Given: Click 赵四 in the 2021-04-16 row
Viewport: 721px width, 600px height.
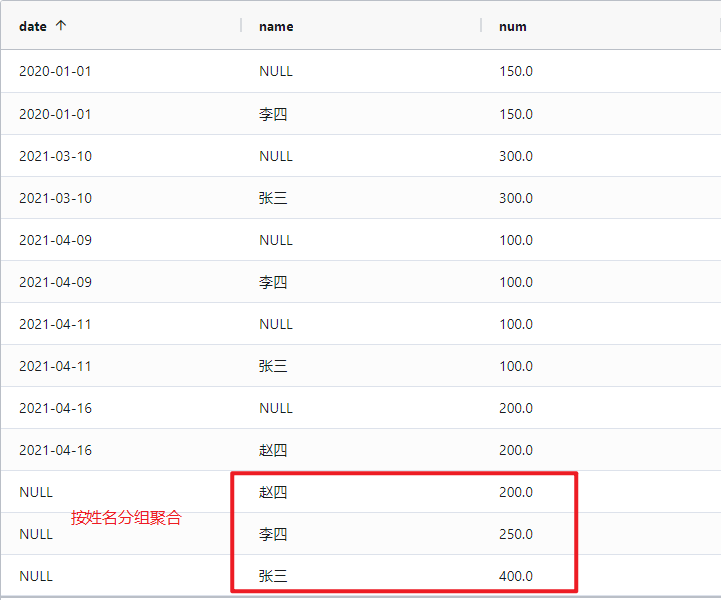Looking at the screenshot, I should pyautogui.click(x=272, y=450).
